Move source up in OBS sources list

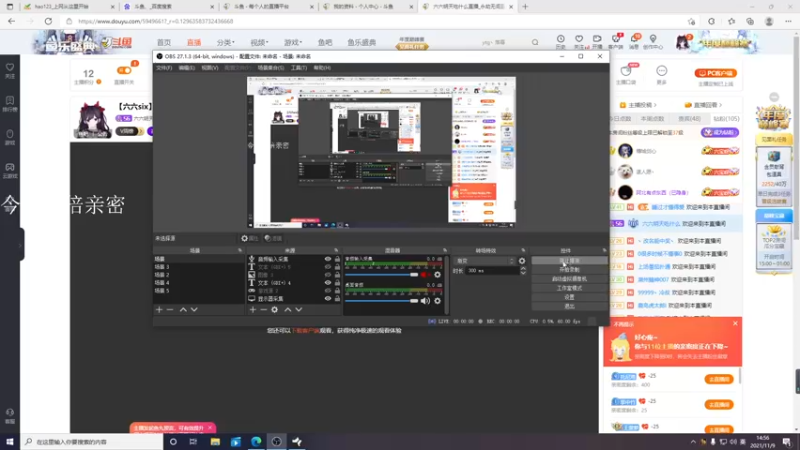click(288, 310)
